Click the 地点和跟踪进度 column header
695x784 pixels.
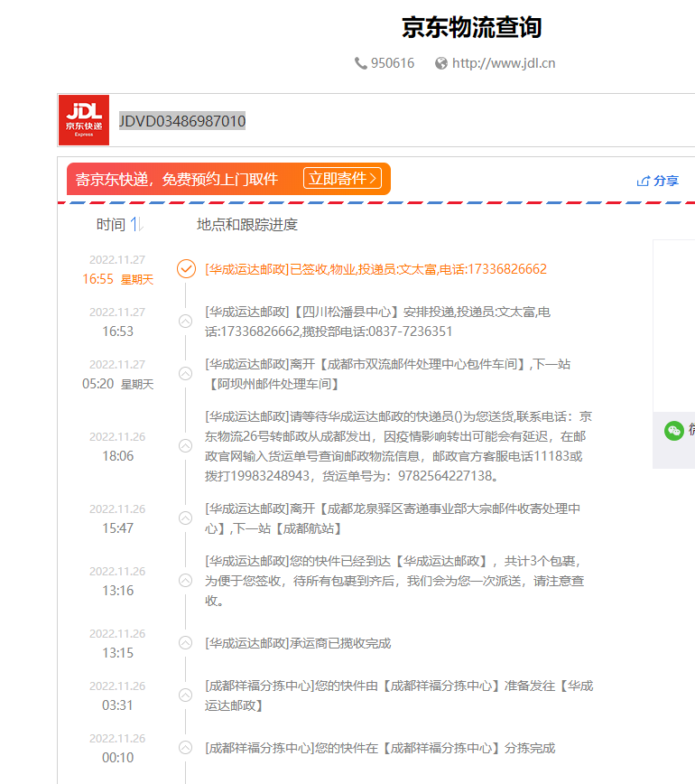(x=247, y=225)
